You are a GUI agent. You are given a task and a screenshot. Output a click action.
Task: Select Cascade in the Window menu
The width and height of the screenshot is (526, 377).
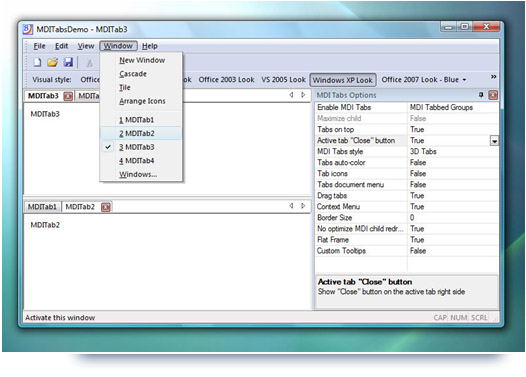point(141,74)
